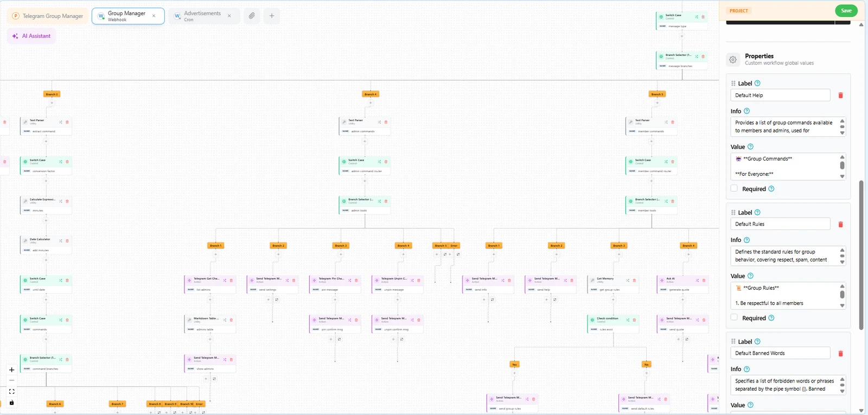Select the Branch 3 label on left
Screen dimensions: 868x415
[x=52, y=94]
